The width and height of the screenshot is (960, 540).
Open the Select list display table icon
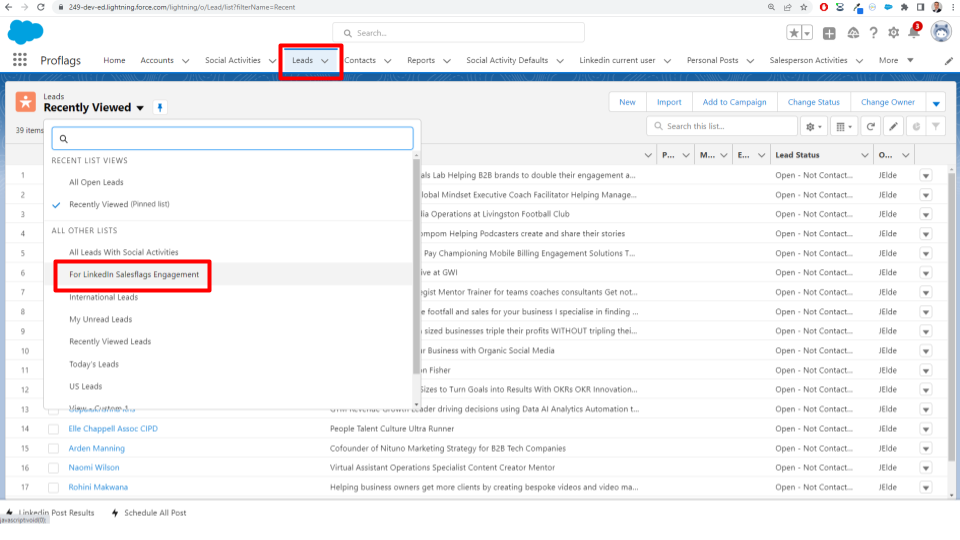pos(844,127)
